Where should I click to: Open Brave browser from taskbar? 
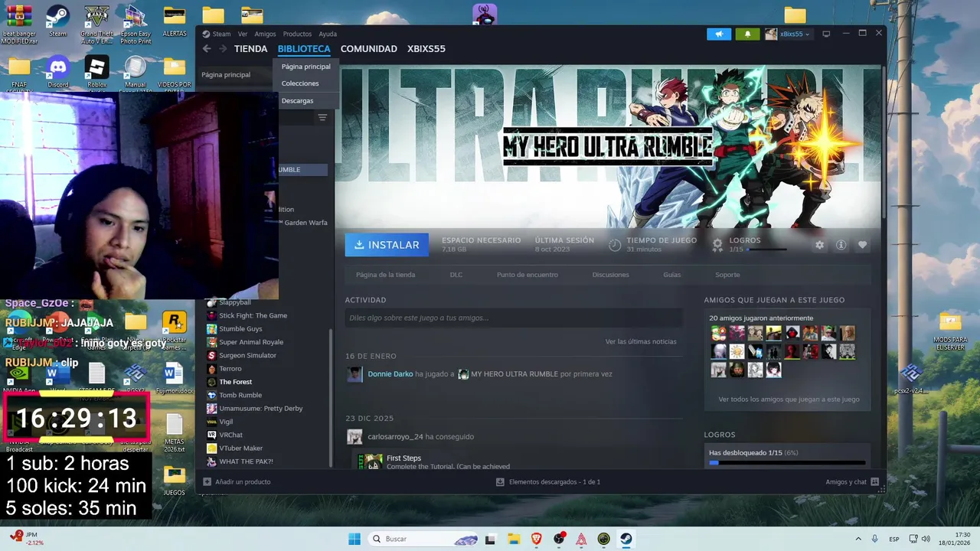click(x=537, y=539)
